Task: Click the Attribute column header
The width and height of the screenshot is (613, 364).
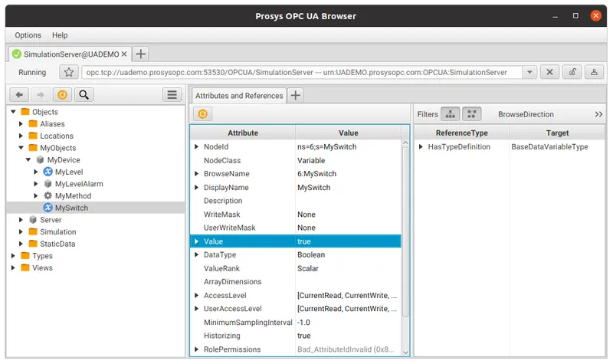Action: click(243, 133)
